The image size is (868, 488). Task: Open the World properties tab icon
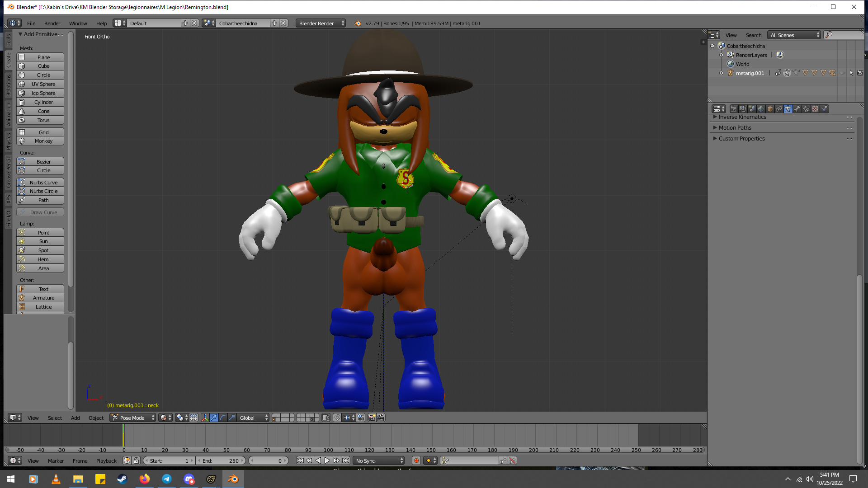(761, 109)
